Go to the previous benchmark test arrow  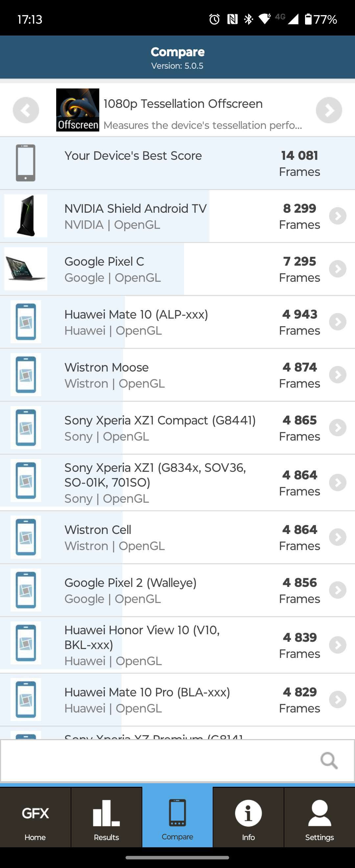pyautogui.click(x=26, y=110)
